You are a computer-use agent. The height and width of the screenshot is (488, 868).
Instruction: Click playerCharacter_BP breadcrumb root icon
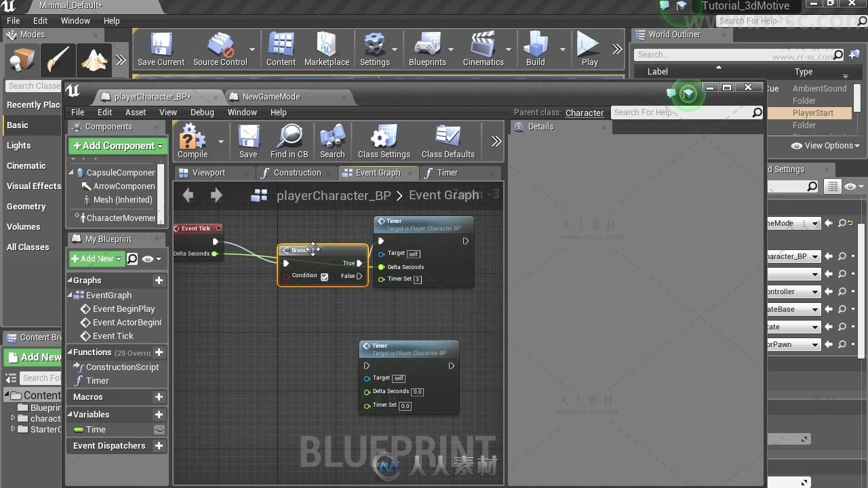(259, 196)
